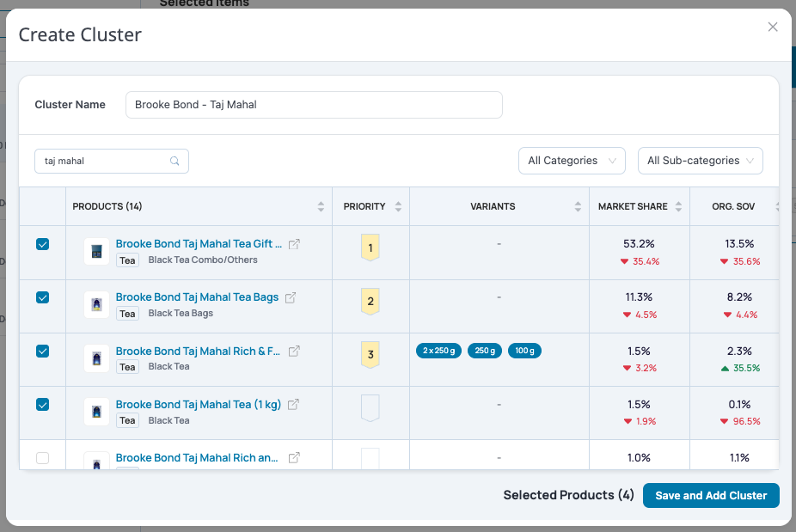The width and height of the screenshot is (796, 532).
Task: Open external link for Taj Mahal Tea (1 kg)
Action: pyautogui.click(x=293, y=405)
